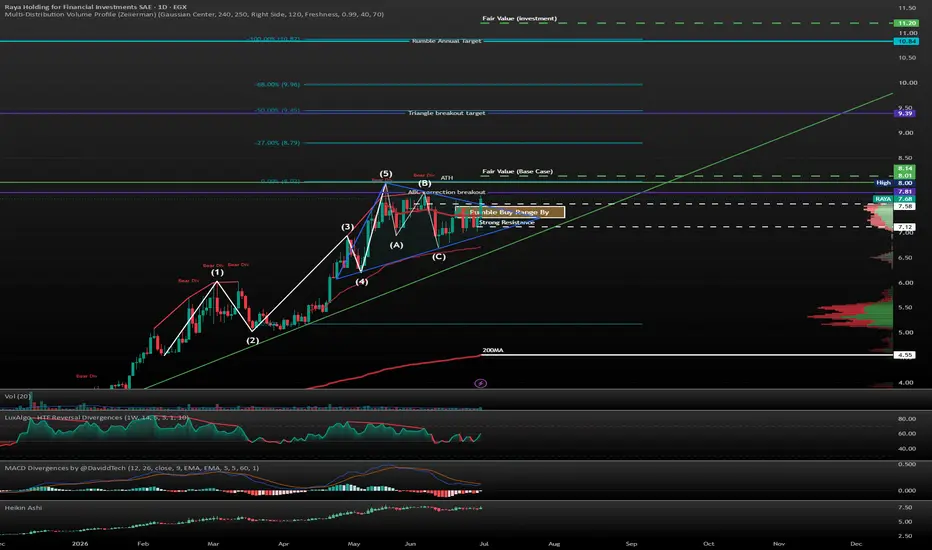Click the wave (3) label
Image resolution: width=932 pixels, height=550 pixels.
pos(347,227)
